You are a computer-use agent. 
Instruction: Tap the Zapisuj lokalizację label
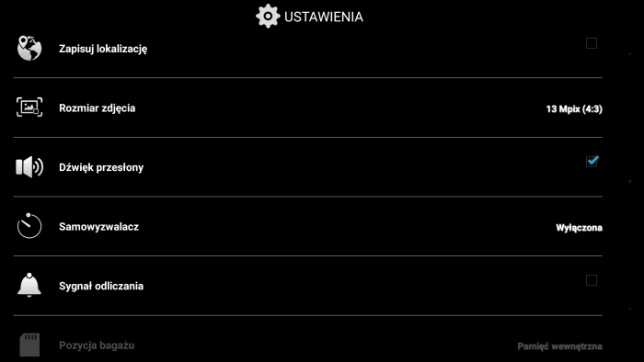(x=103, y=49)
